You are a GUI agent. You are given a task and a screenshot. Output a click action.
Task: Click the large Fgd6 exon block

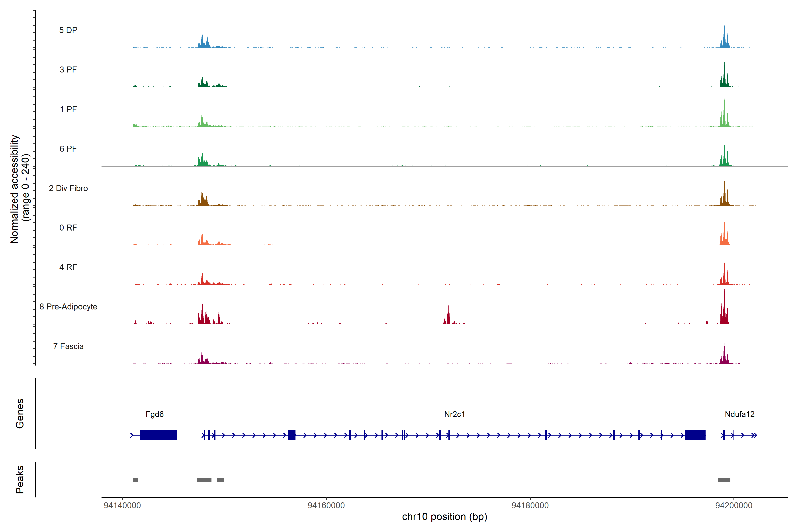click(x=158, y=435)
